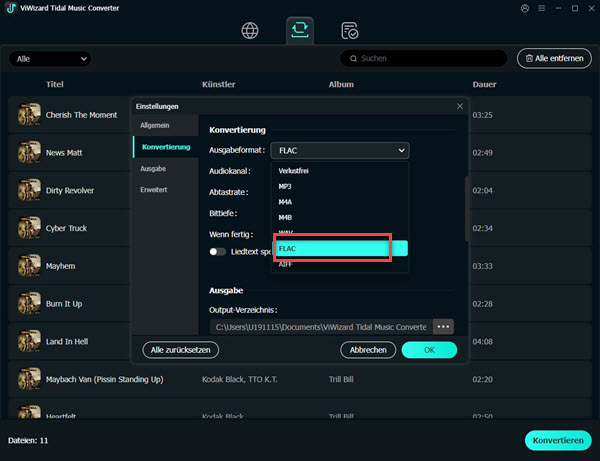Select Mayhem album thumbnail
Viewport: 600px width, 461px height.
pos(29,266)
